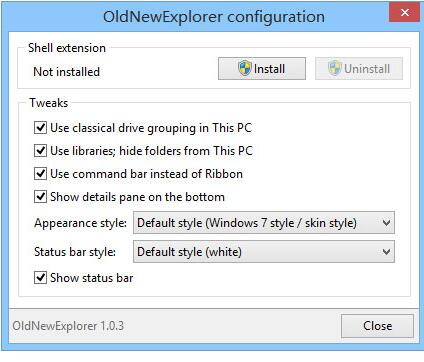Toggle Show details pane on the bottom checkbox
Viewport: 424px width, 362px height.
click(x=40, y=197)
